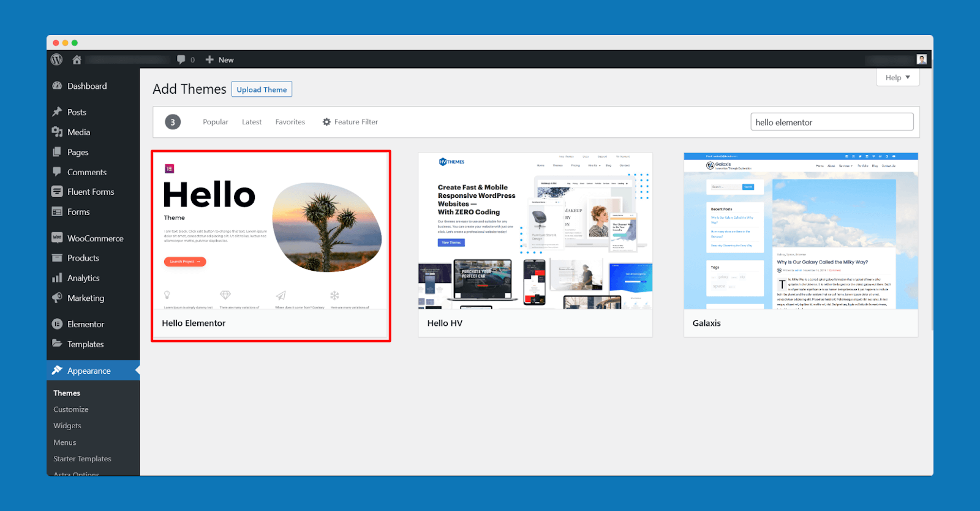
Task: Click the plus icon next to New
Action: click(209, 59)
